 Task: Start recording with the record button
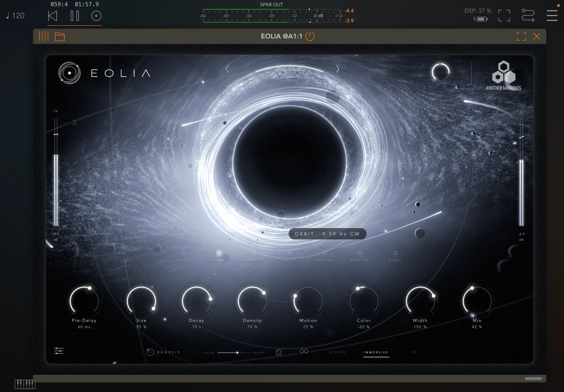click(x=96, y=16)
